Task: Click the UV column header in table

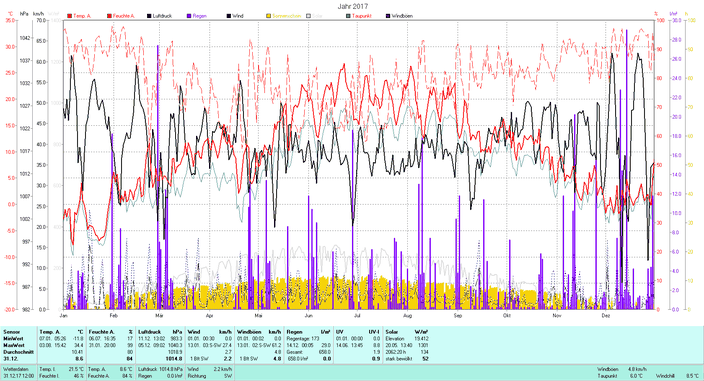Action: pos(339,332)
